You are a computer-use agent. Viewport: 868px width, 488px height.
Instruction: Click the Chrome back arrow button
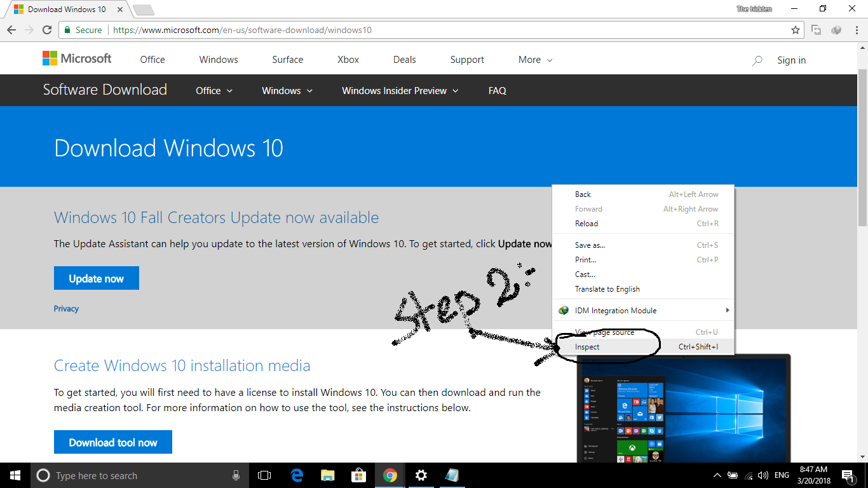(x=11, y=30)
